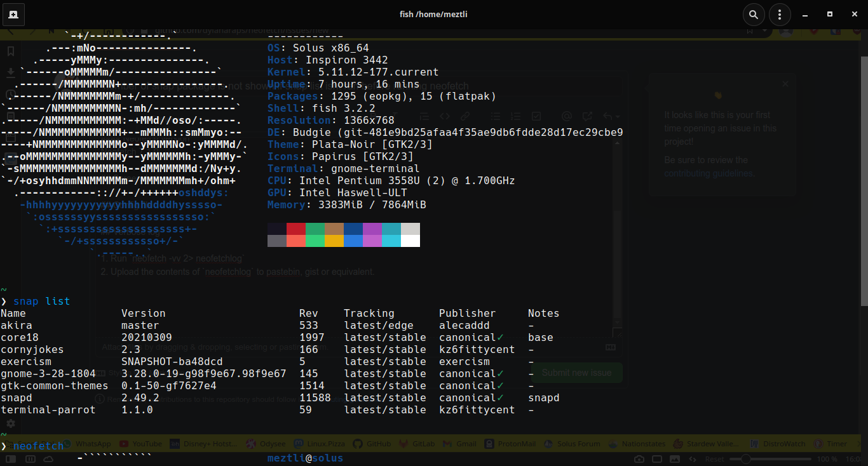The image size is (868, 466).
Task: Open the WhatsApp bookmark in background browser
Action: tap(88, 444)
